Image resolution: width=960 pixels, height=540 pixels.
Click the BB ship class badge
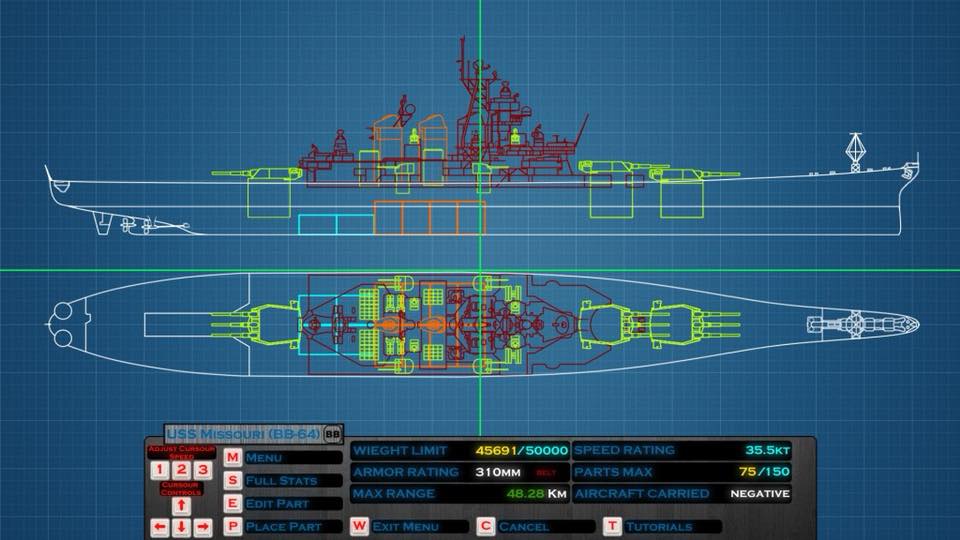[332, 434]
